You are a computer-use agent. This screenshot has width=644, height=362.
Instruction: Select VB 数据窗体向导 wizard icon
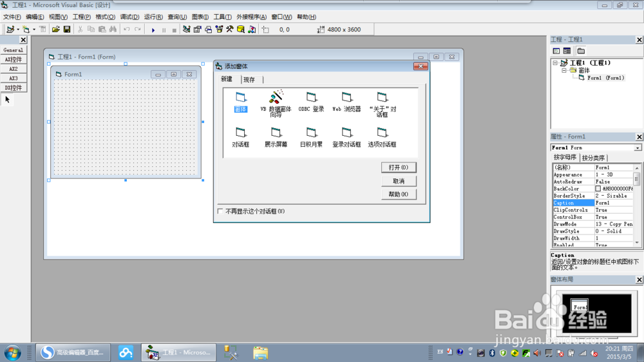[x=276, y=104]
